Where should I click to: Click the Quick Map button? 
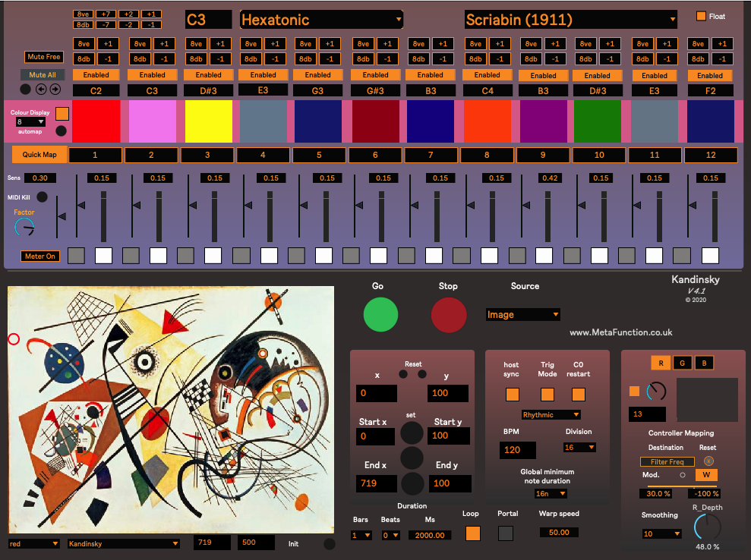tap(39, 155)
